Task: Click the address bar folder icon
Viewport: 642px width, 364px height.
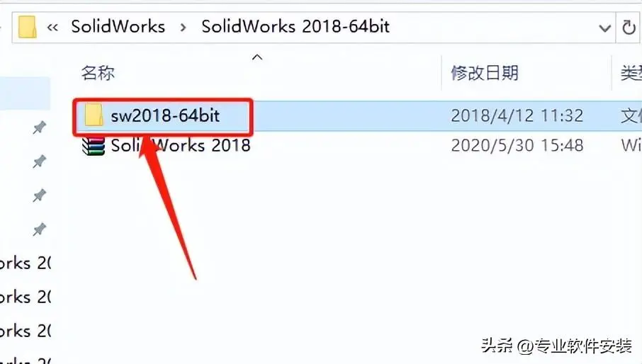Action: pos(28,27)
